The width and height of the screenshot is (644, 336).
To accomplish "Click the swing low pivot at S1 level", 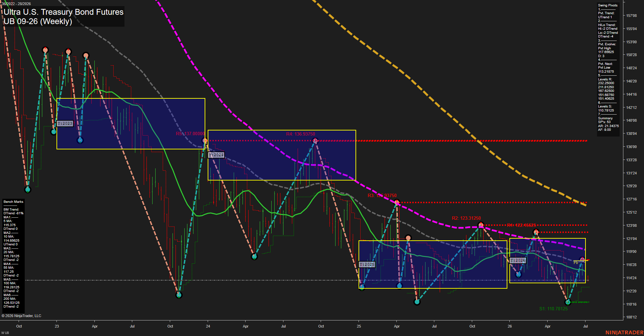I will pos(568,302).
